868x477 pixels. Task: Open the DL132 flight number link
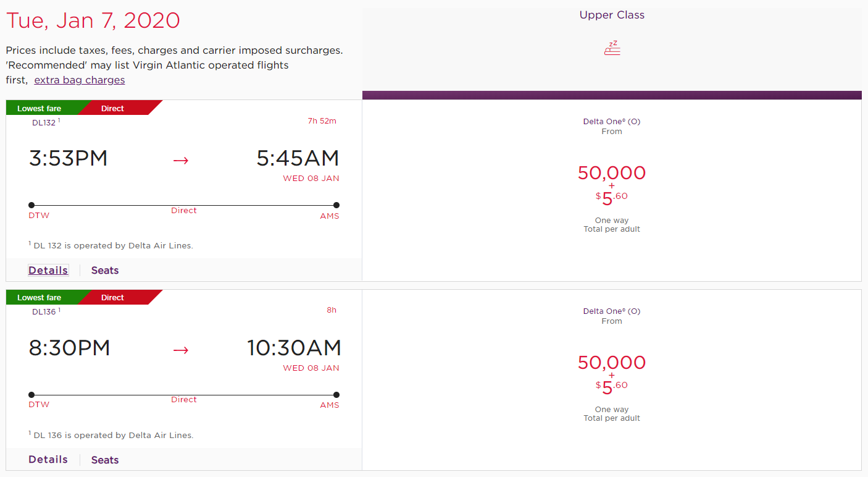tap(44, 122)
